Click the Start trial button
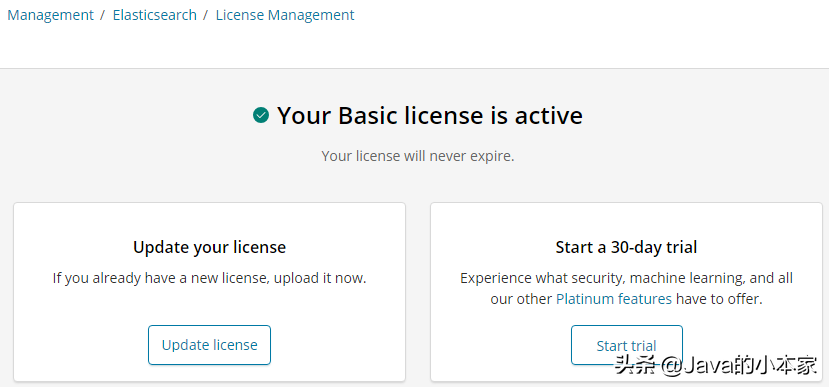The height and width of the screenshot is (387, 829). coord(627,345)
